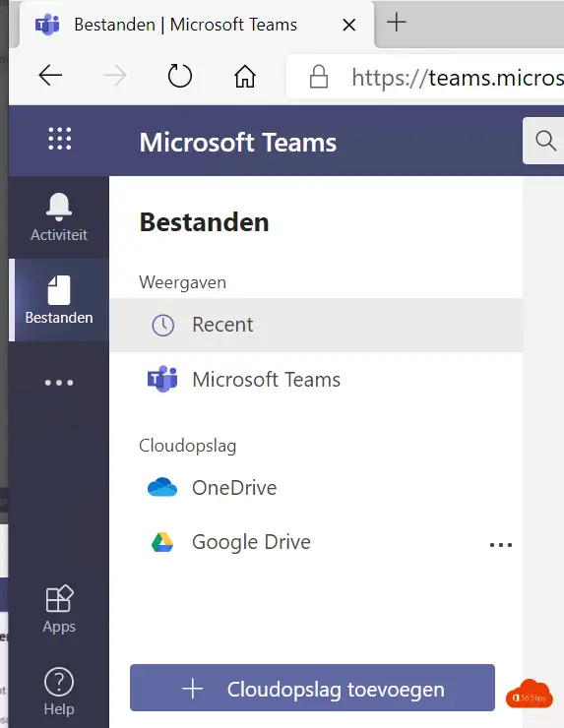Open OneDrive cloud storage
Screen dimensions: 564x728
(x=316, y=488)
